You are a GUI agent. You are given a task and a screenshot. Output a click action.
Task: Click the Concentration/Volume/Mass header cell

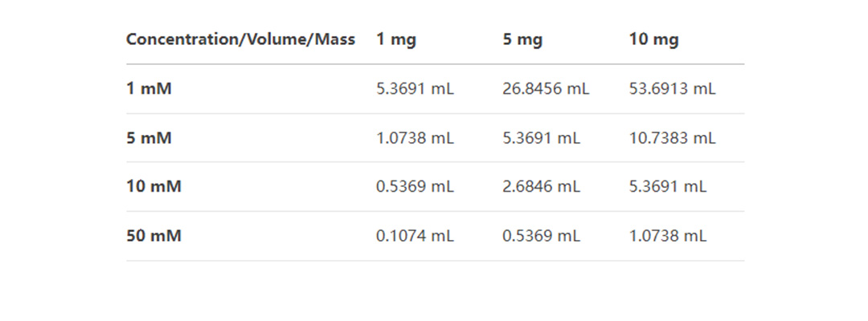point(240,39)
